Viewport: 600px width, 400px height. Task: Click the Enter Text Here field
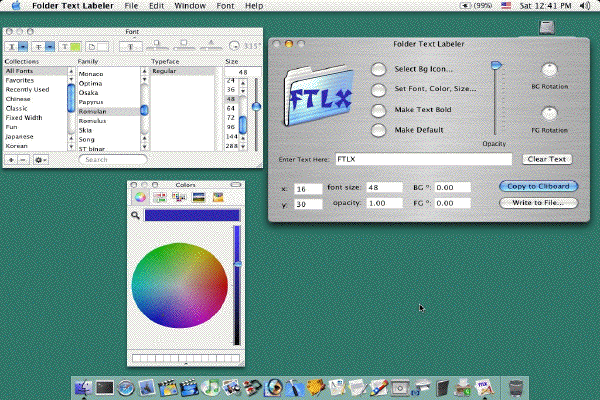click(424, 159)
